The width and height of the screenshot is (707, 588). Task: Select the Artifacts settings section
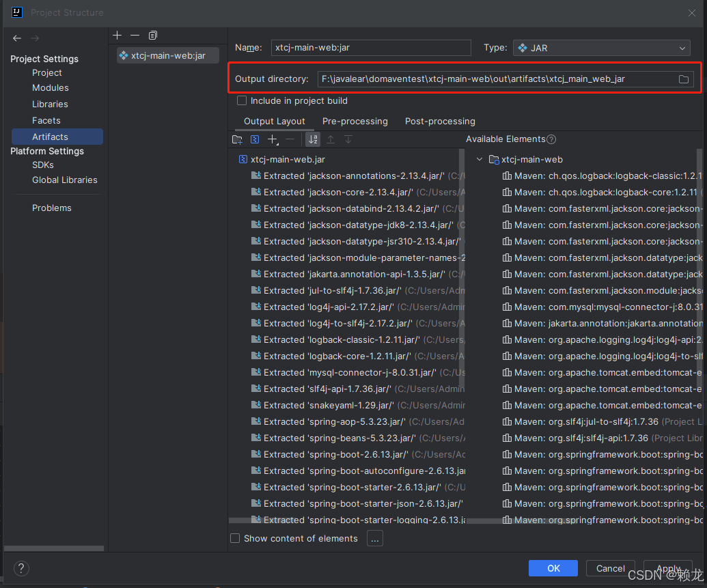57,137
